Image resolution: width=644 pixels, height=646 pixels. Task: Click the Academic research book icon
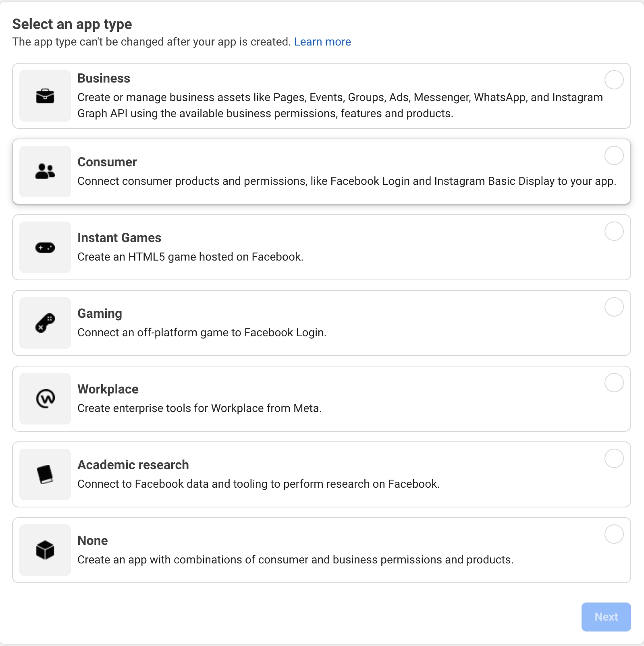pos(45,474)
